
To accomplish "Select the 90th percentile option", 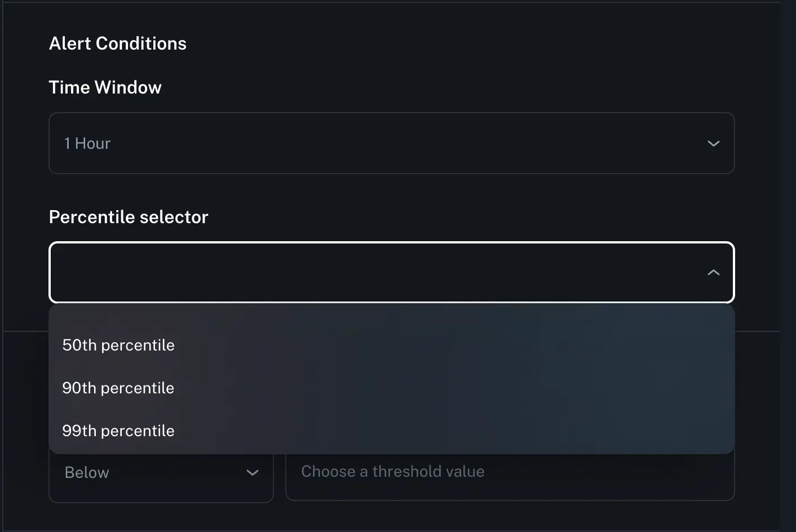I will [x=118, y=388].
